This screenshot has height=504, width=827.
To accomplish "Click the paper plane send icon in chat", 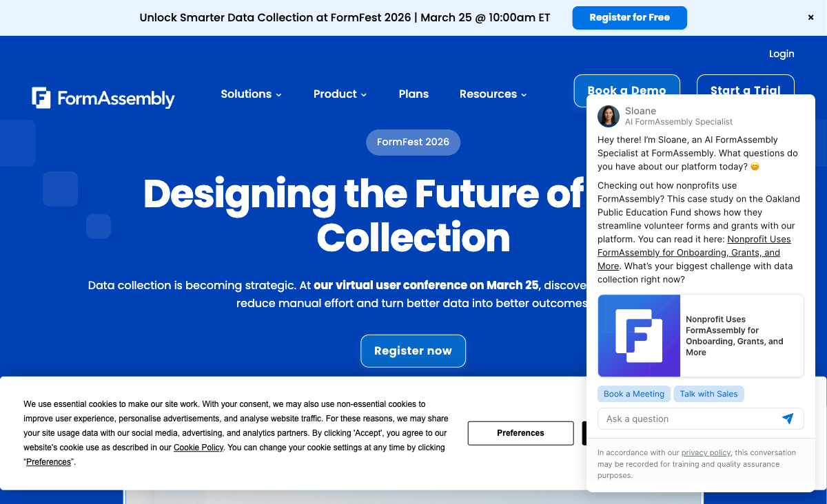I will (x=788, y=418).
